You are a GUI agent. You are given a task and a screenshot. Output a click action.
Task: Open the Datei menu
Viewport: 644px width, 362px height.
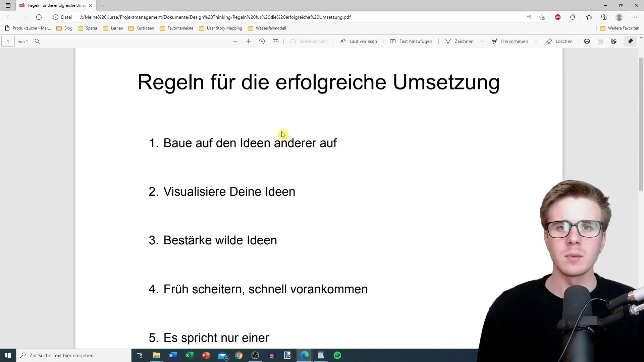click(66, 17)
